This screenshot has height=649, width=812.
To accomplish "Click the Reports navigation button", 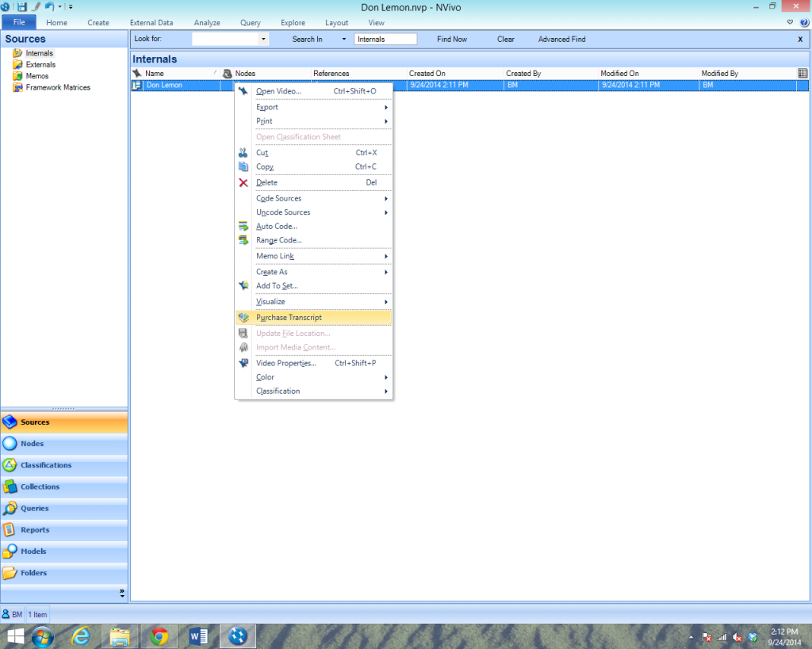I will click(x=64, y=530).
